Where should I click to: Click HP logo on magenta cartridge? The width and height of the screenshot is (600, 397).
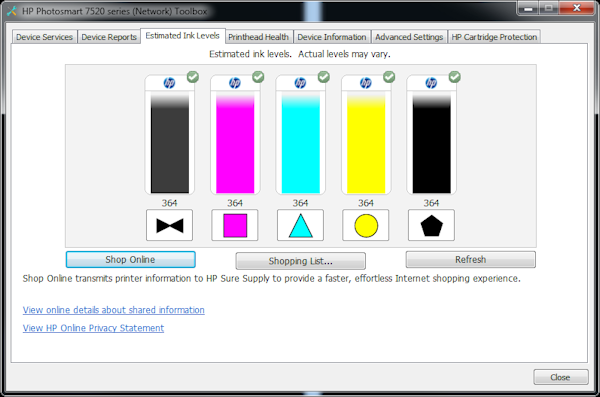(x=235, y=83)
